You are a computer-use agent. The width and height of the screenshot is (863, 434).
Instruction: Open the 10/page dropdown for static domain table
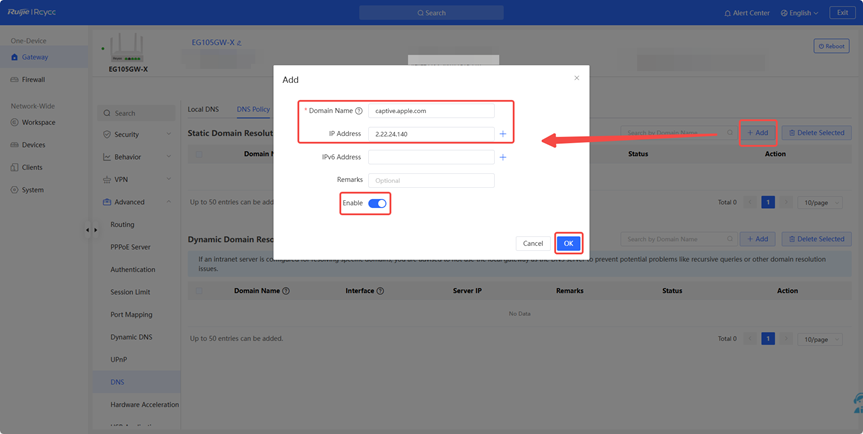pyautogui.click(x=819, y=202)
